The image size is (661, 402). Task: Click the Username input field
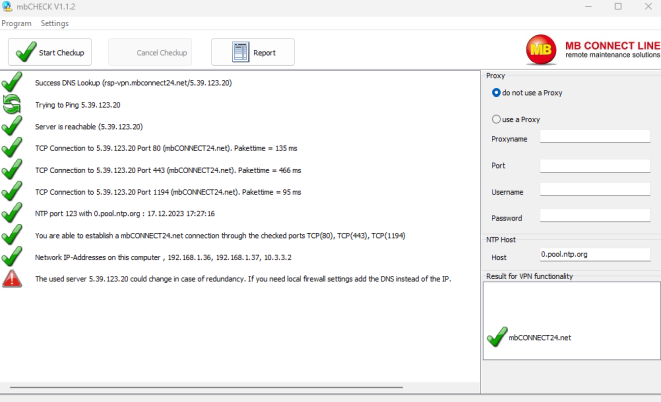(595, 189)
